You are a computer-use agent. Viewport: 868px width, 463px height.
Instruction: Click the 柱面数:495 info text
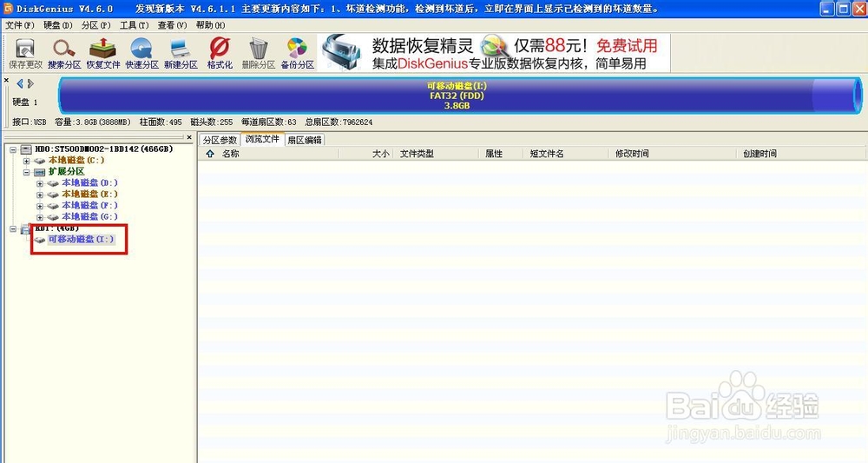point(161,122)
